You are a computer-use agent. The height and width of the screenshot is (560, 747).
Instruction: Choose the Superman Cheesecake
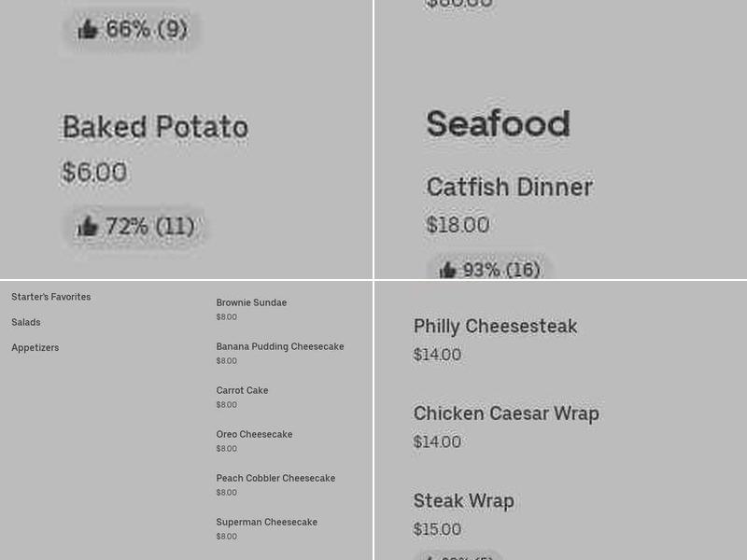[267, 522]
